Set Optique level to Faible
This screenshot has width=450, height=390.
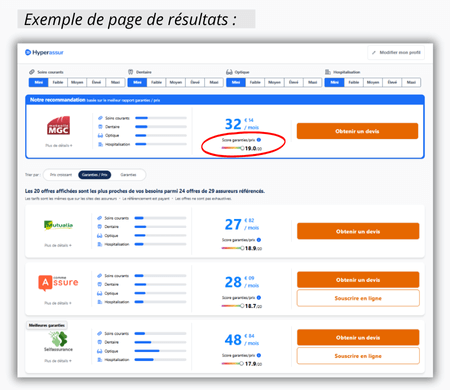click(255, 82)
